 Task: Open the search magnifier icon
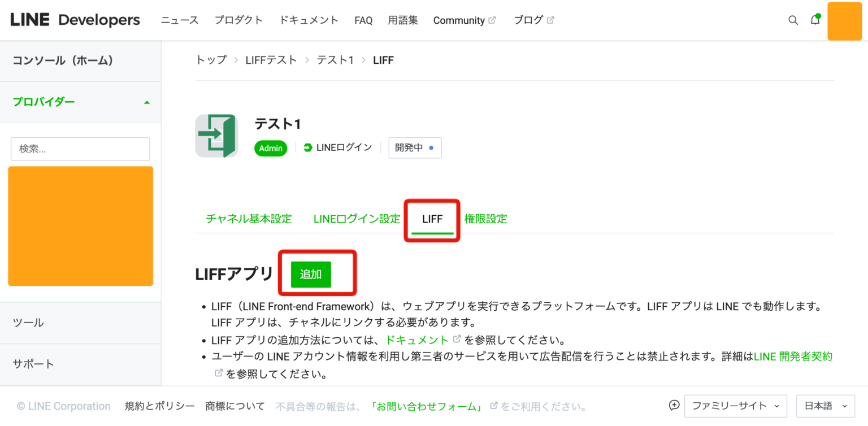tap(793, 20)
